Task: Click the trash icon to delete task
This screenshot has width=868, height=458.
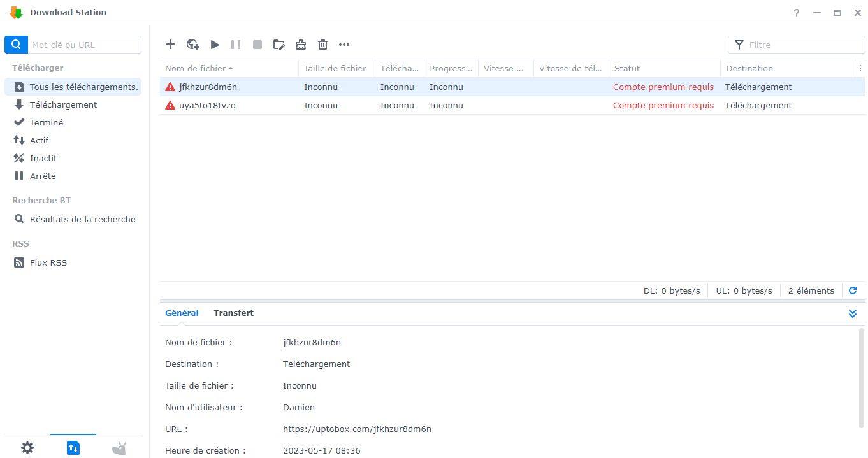Action: pos(323,45)
